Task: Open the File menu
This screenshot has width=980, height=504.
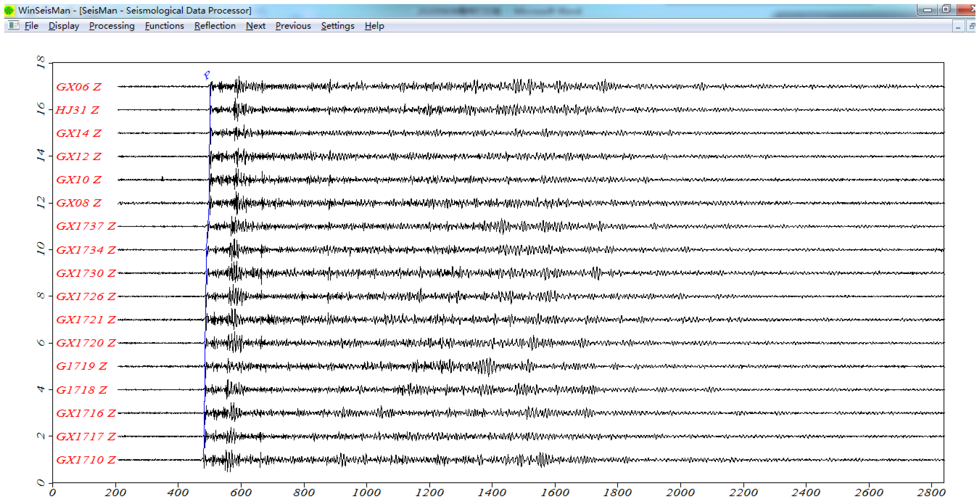Action: point(31,26)
